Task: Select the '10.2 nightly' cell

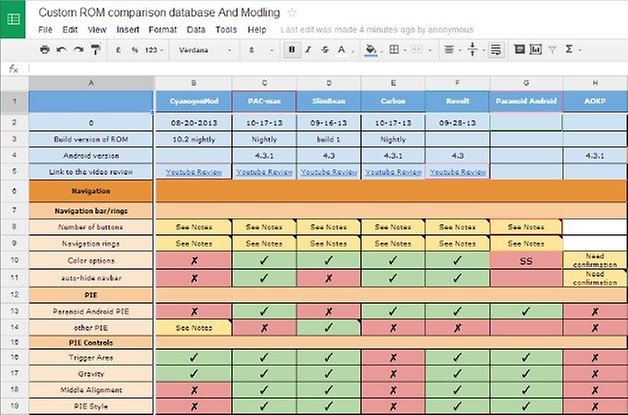Action: pyautogui.click(x=194, y=139)
